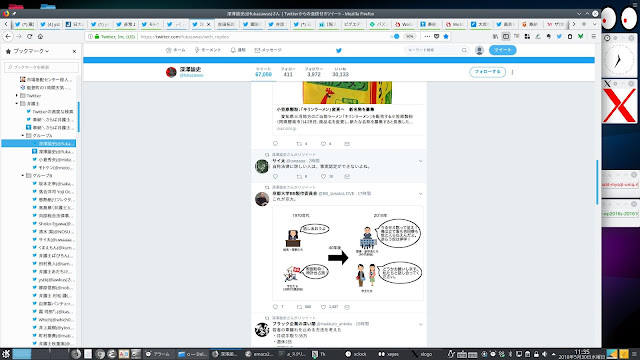
Task: Open the Twitterの高度な検索 bookmark
Action: pos(50,111)
